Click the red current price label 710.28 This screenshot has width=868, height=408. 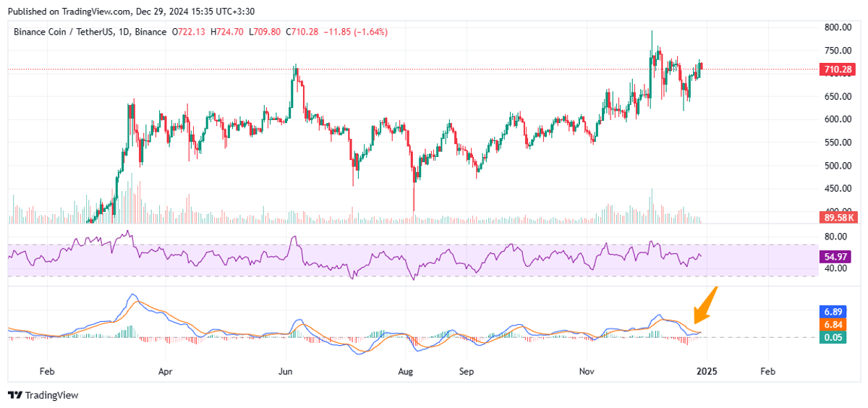pos(838,69)
